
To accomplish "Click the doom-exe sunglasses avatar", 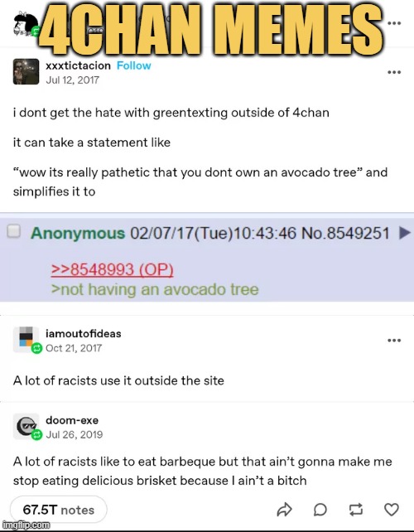I will pyautogui.click(x=26, y=425).
